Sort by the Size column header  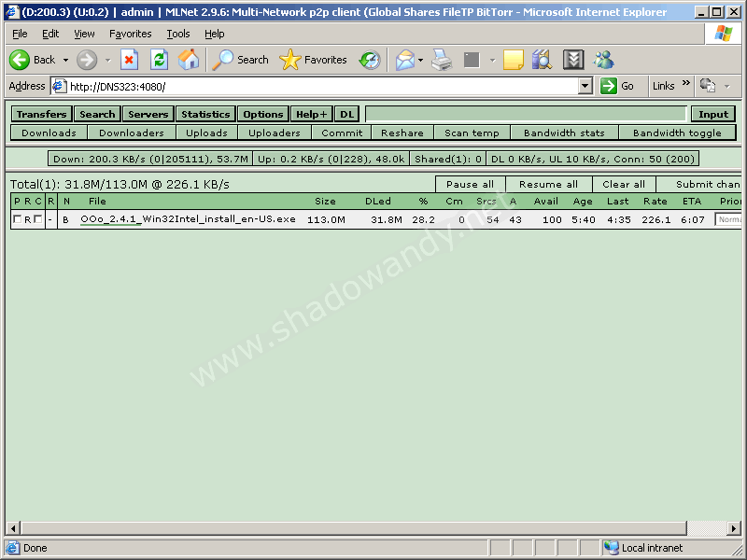click(x=325, y=201)
